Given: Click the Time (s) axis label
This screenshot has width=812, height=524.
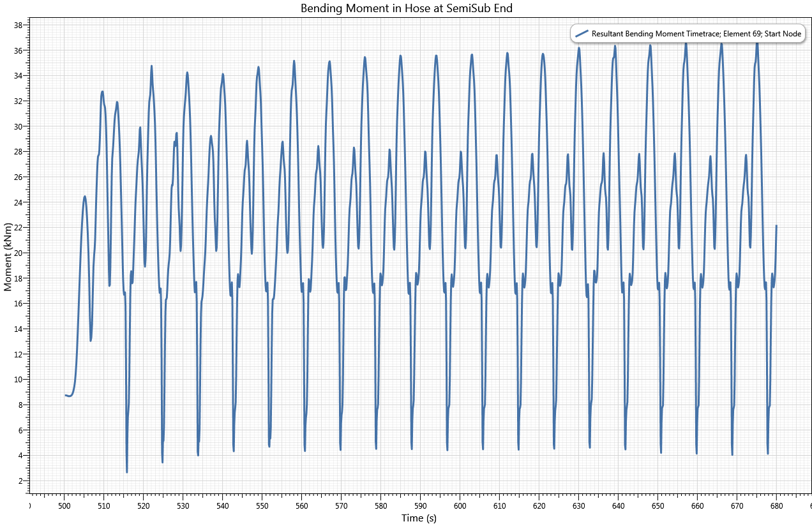Looking at the screenshot, I should 419,518.
